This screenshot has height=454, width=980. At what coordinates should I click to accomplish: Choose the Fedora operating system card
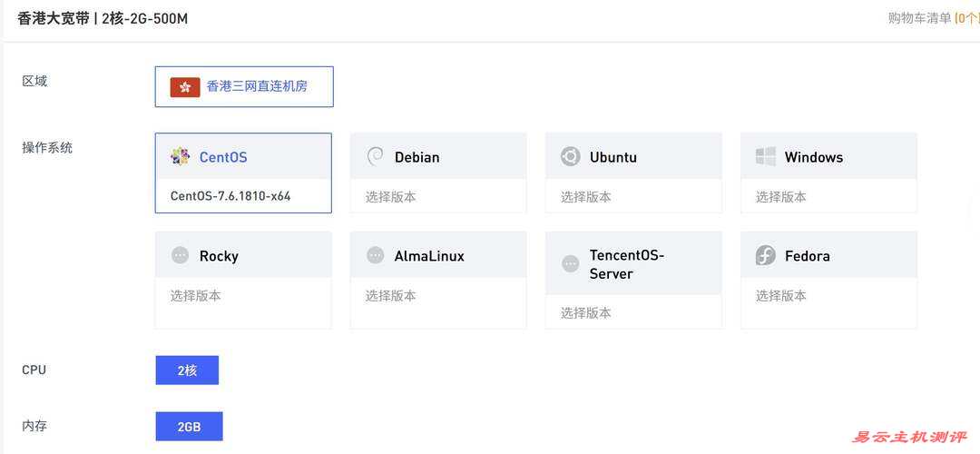coord(828,281)
